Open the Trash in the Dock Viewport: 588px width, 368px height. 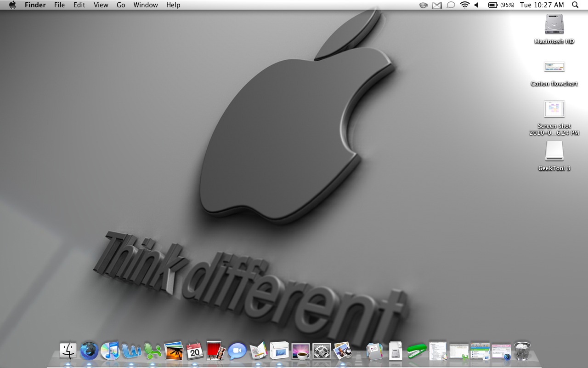522,351
